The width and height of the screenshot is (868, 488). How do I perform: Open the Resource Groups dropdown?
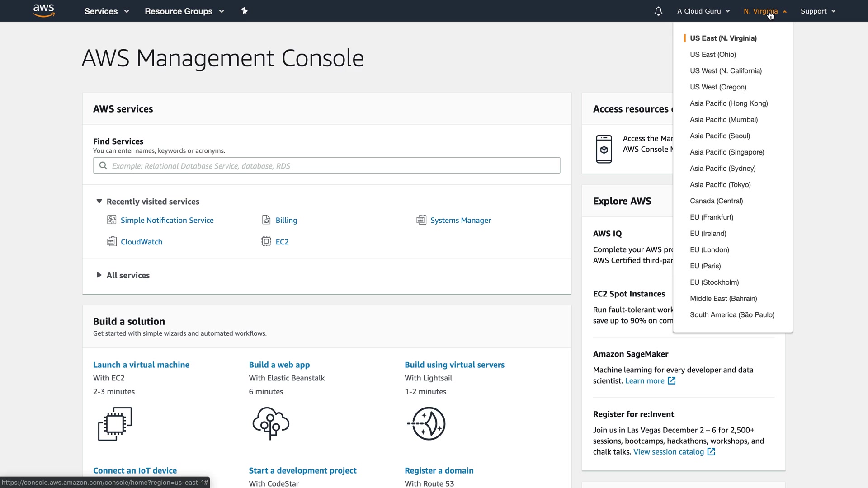point(184,11)
